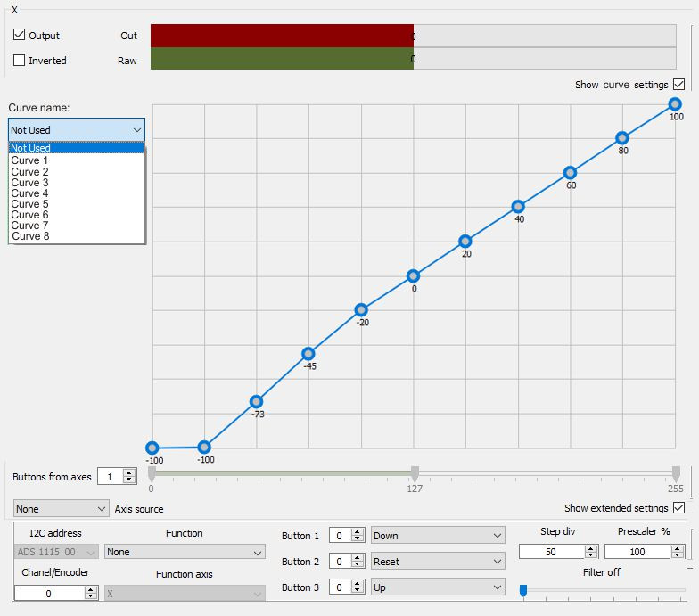This screenshot has height=616, width=699.
Task: Click the Filter slider handle
Action: (x=523, y=590)
